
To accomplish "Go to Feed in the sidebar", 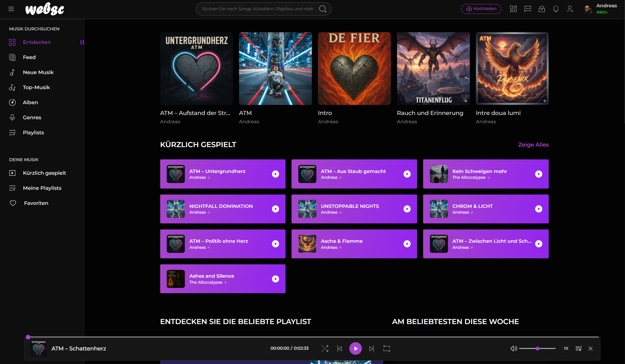I will tap(29, 57).
